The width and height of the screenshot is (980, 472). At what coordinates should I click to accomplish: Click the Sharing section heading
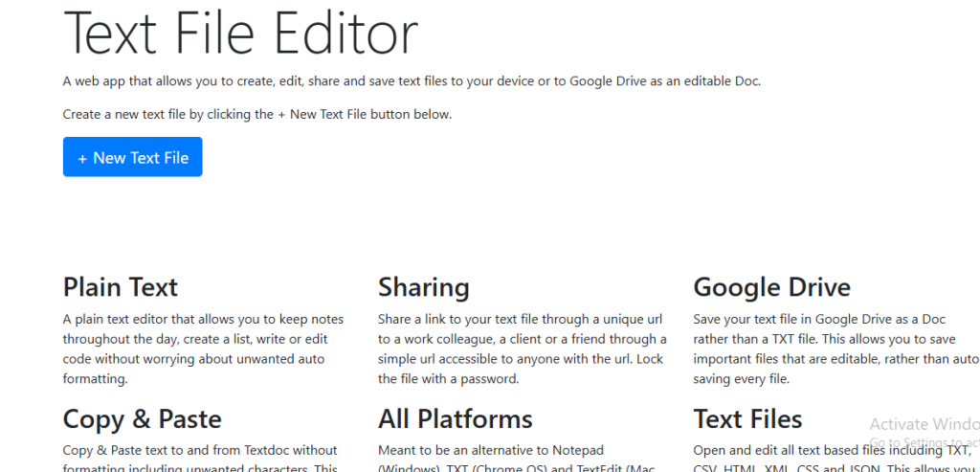point(424,287)
